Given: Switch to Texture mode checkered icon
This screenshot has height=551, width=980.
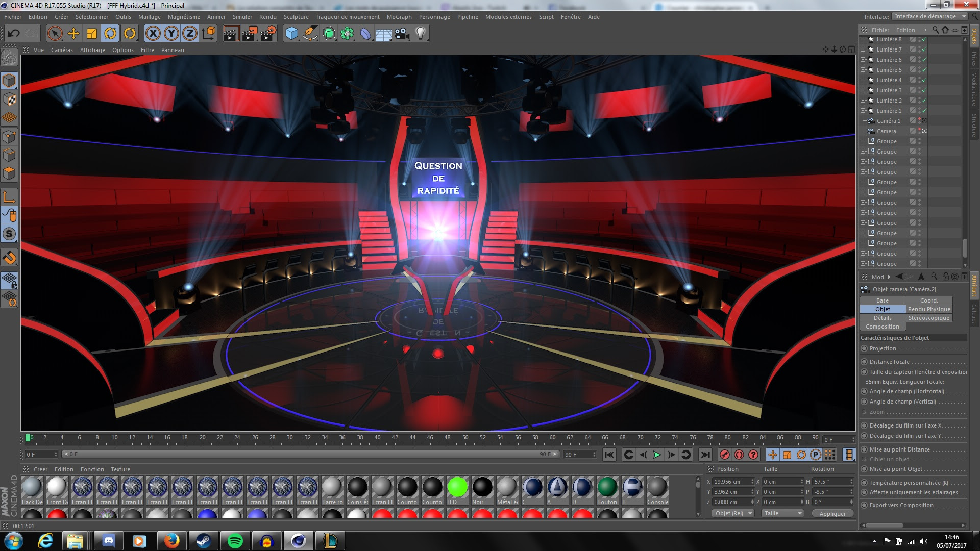Looking at the screenshot, I should (9, 99).
